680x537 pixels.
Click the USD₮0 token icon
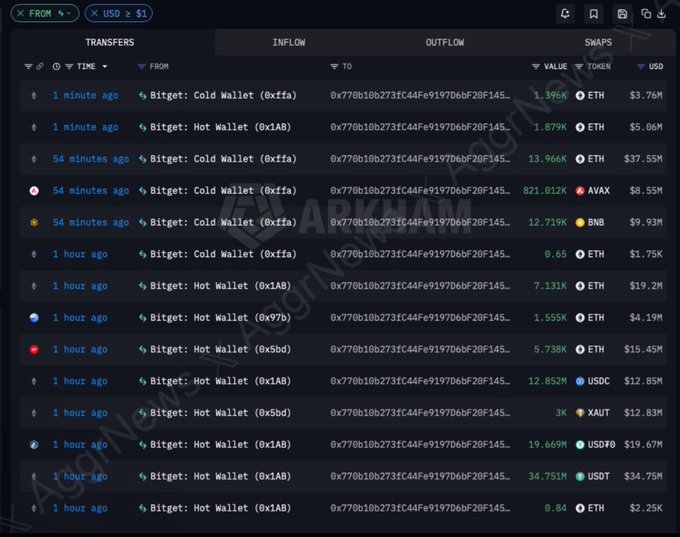(x=580, y=445)
